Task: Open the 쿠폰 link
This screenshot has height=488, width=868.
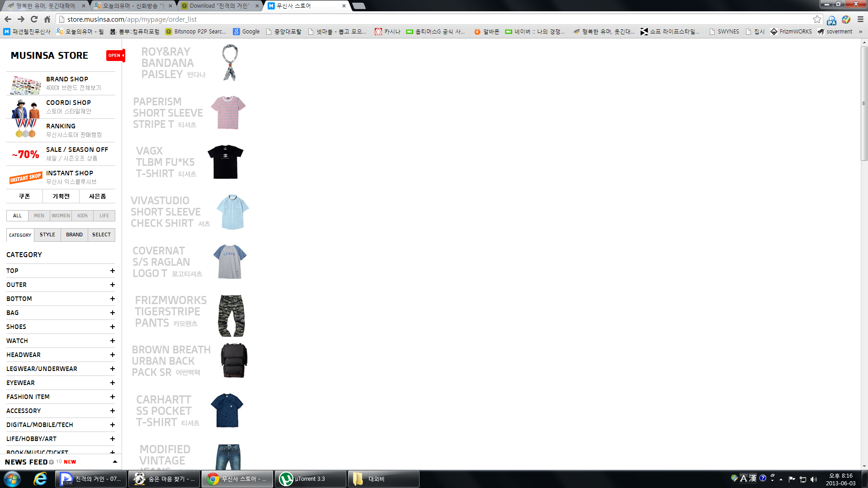Action: (x=24, y=196)
